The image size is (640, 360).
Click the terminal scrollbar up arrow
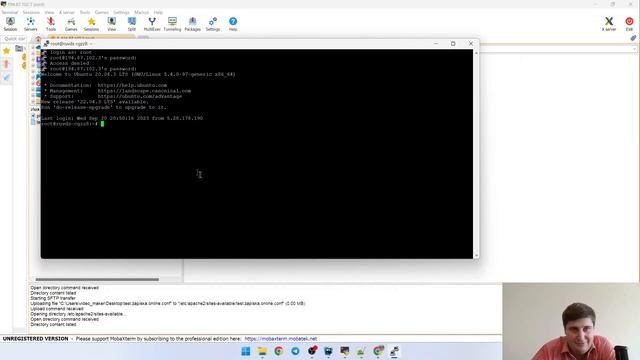[x=476, y=53]
